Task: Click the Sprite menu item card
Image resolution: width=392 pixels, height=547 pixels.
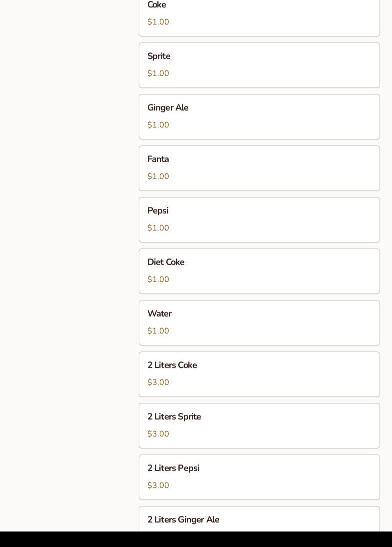Action: click(259, 65)
